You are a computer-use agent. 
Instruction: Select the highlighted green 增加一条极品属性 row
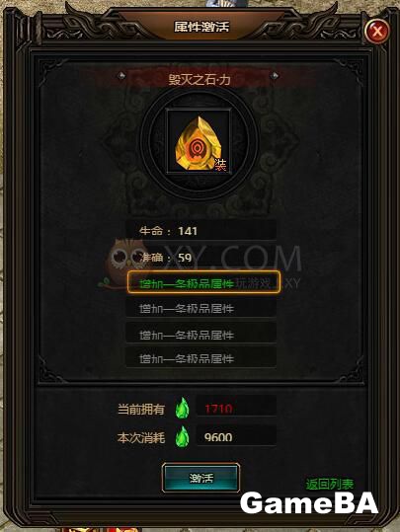pyautogui.click(x=203, y=282)
